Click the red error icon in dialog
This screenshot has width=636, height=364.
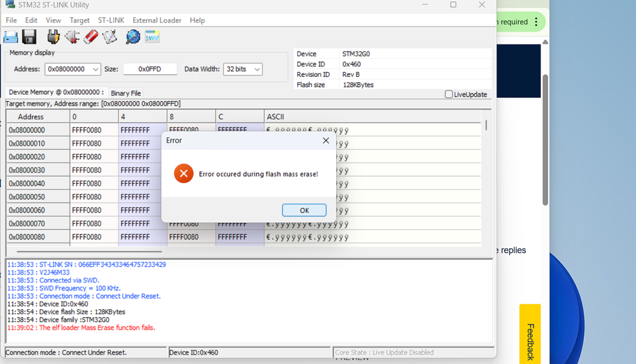(x=184, y=174)
